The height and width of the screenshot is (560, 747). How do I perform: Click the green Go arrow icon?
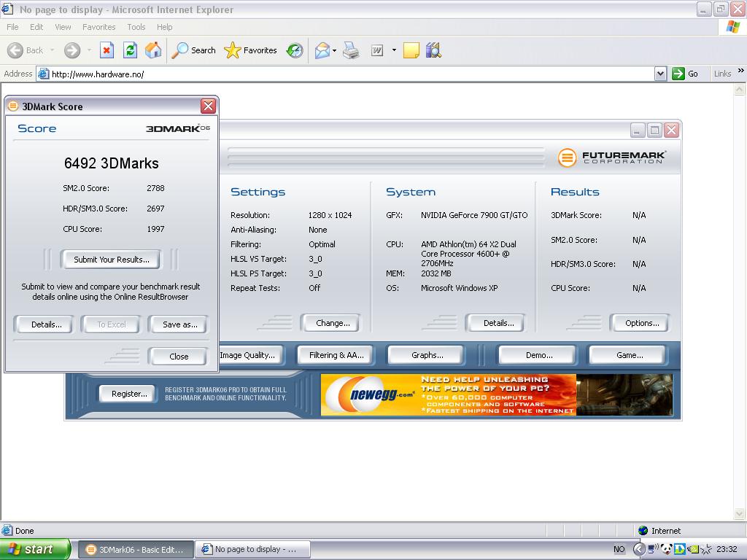click(x=678, y=74)
